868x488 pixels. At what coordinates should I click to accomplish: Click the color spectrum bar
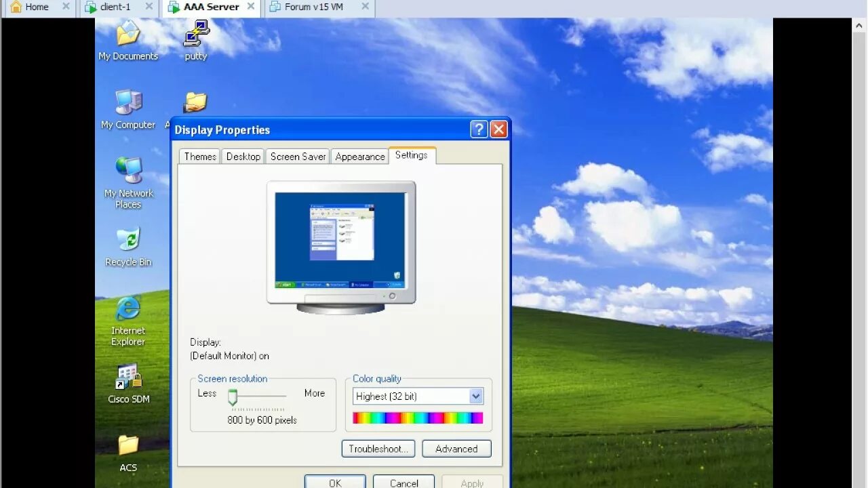pos(418,418)
